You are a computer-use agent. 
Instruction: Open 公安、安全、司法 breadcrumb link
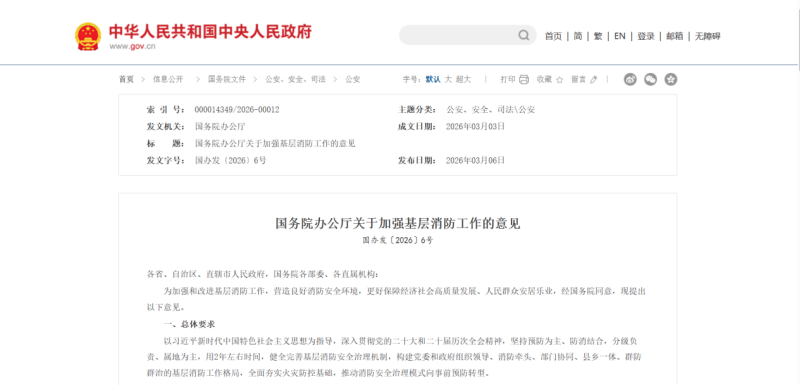tap(295, 80)
